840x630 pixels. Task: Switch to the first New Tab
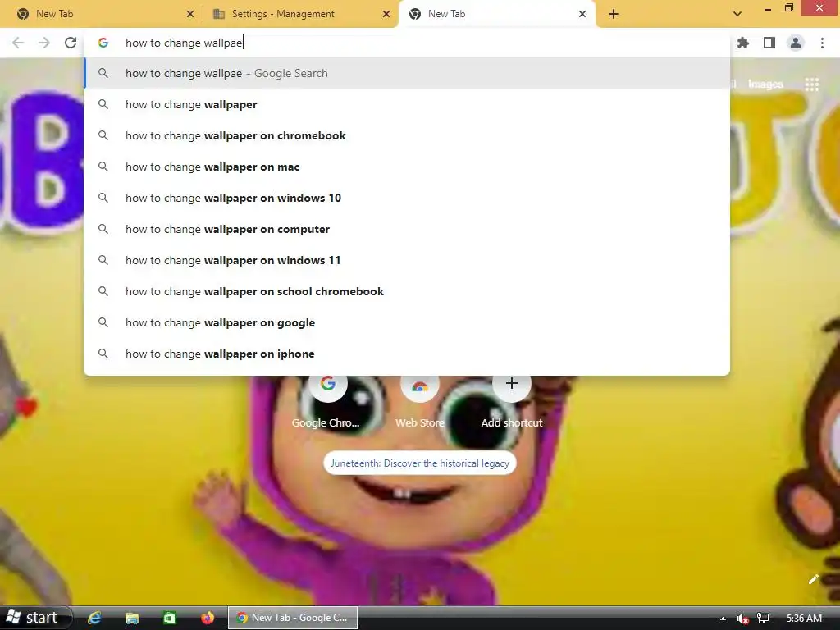[x=104, y=14]
